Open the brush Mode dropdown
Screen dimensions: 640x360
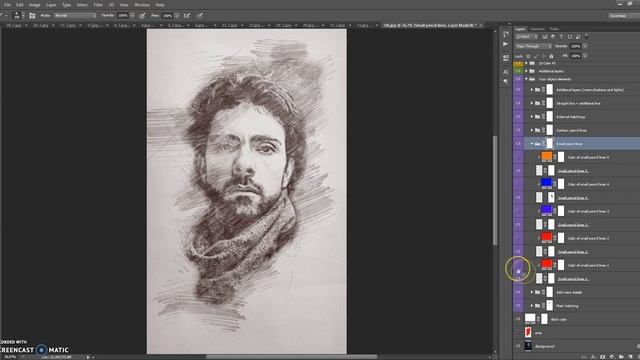coord(75,16)
